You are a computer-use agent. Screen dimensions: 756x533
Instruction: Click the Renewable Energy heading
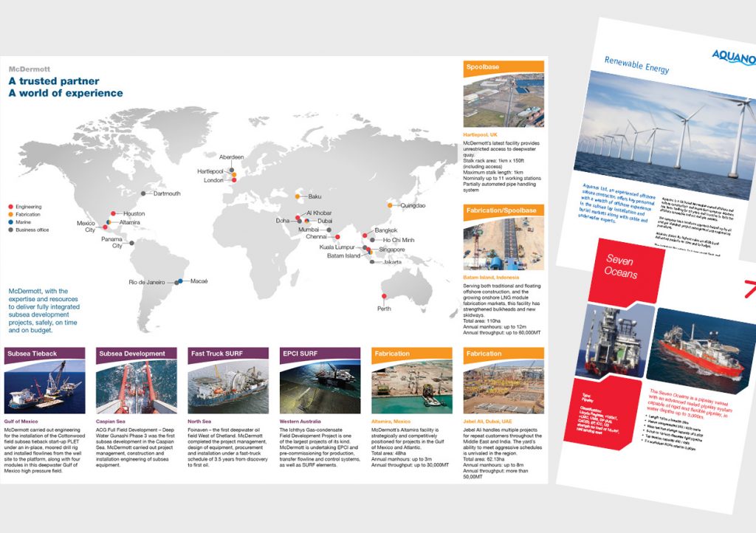[636, 65]
